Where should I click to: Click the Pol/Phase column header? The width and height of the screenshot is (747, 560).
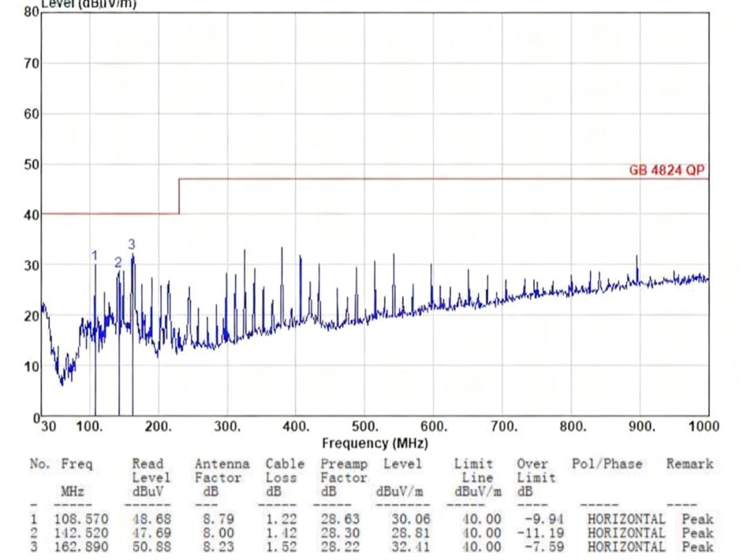(x=607, y=464)
